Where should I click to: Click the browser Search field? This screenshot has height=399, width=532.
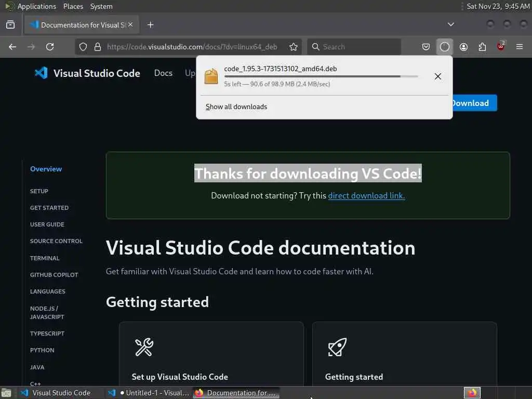(354, 47)
